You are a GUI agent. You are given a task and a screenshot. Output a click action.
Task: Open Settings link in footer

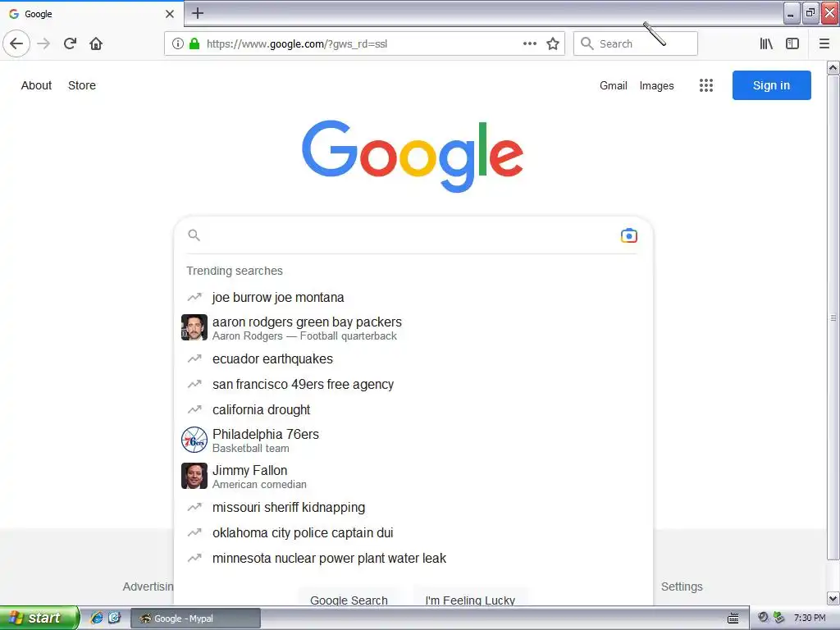(682, 587)
